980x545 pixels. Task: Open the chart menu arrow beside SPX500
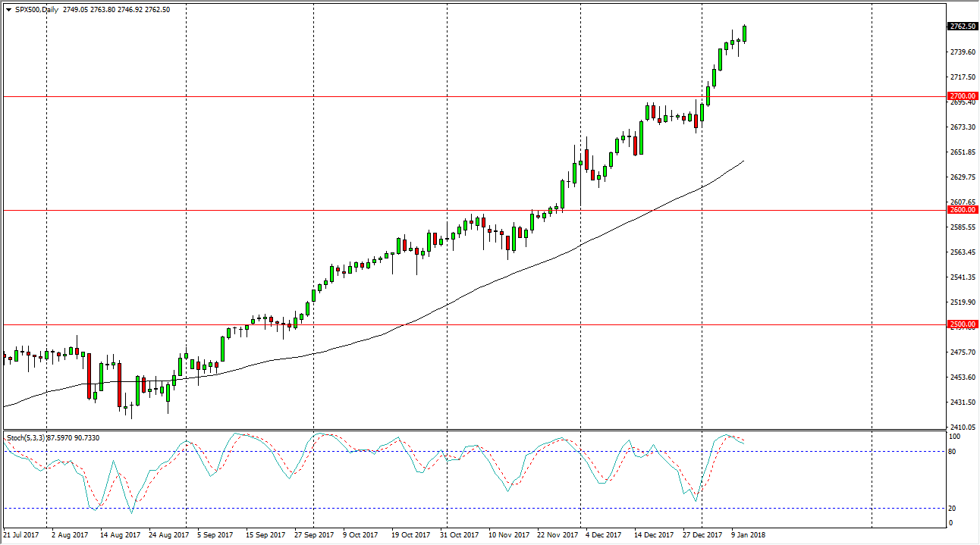click(8, 10)
